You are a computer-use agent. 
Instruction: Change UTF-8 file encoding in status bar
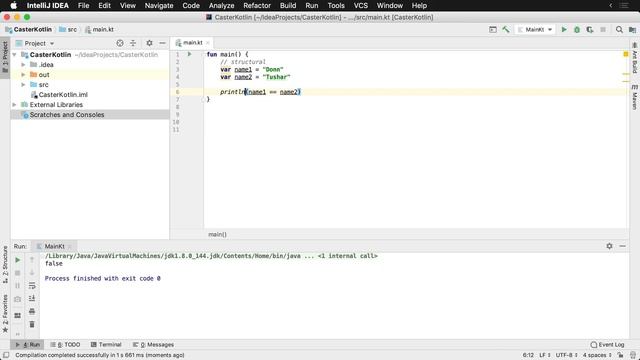pos(567,355)
